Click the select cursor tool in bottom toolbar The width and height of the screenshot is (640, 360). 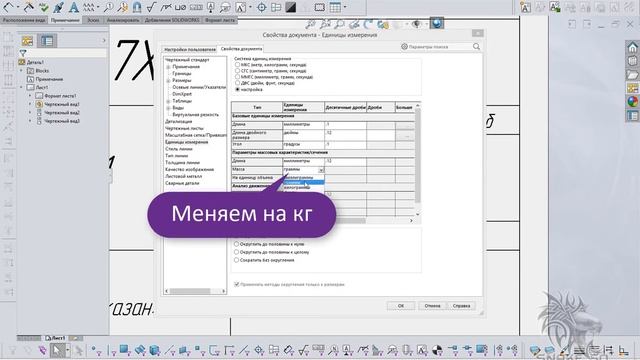pyautogui.click(x=57, y=350)
